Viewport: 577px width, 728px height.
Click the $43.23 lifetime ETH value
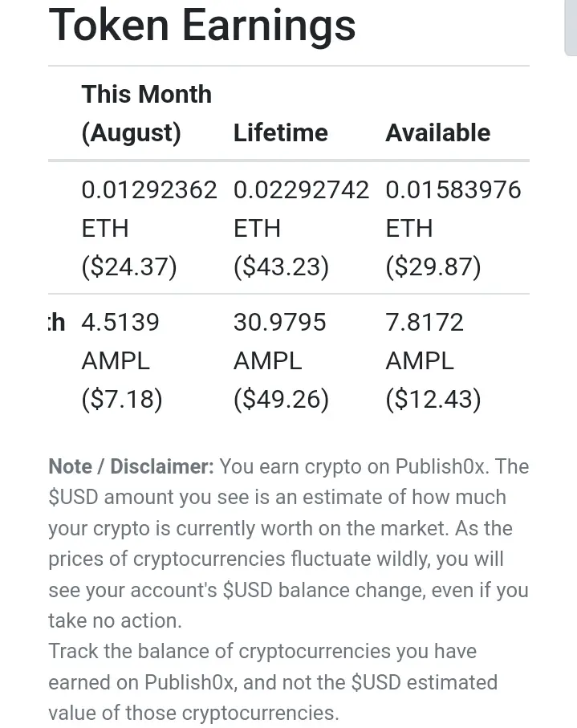(282, 267)
